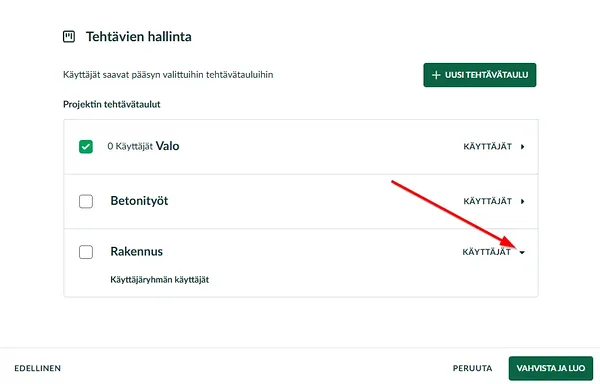Image resolution: width=600 pixels, height=384 pixels.
Task: Select the Valo board name
Action: [x=167, y=146]
